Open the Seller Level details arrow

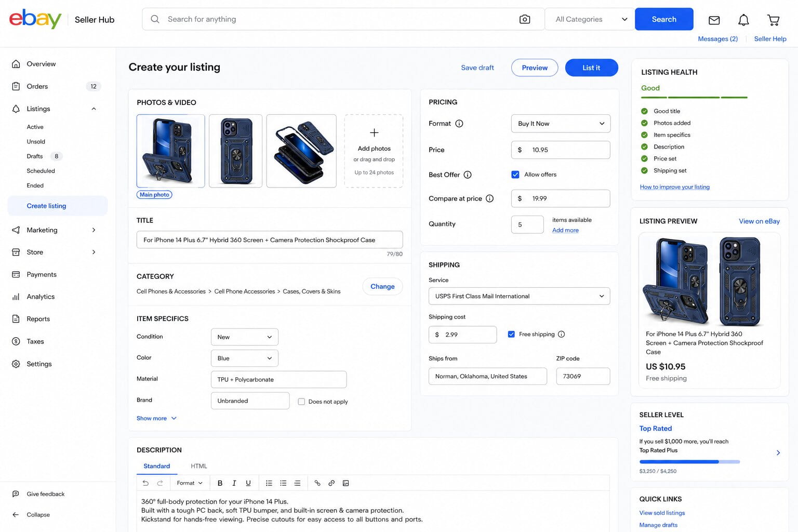(x=778, y=453)
